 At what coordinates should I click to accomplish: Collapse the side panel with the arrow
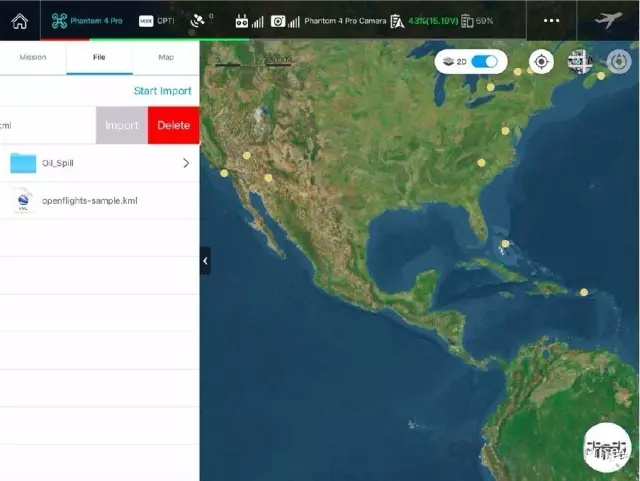pyautogui.click(x=205, y=261)
